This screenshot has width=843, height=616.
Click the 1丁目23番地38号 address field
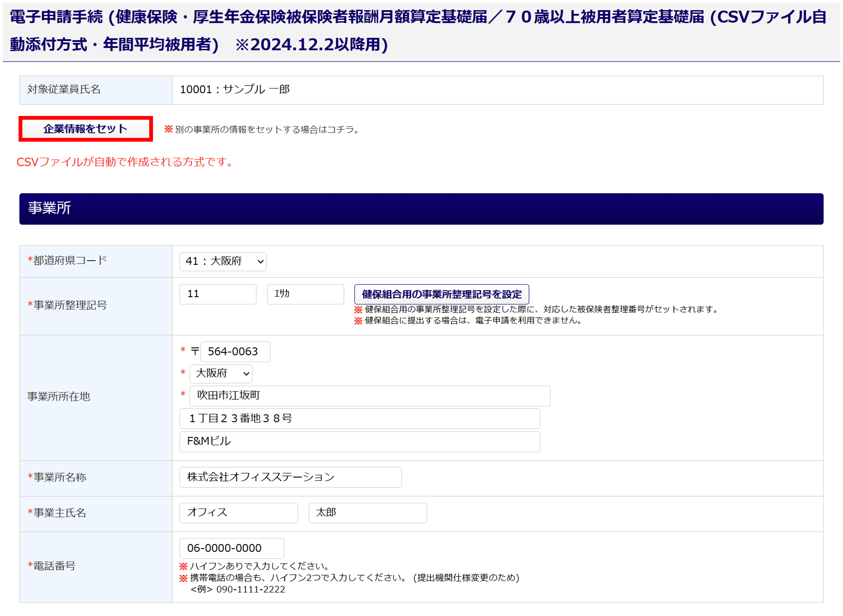point(359,418)
